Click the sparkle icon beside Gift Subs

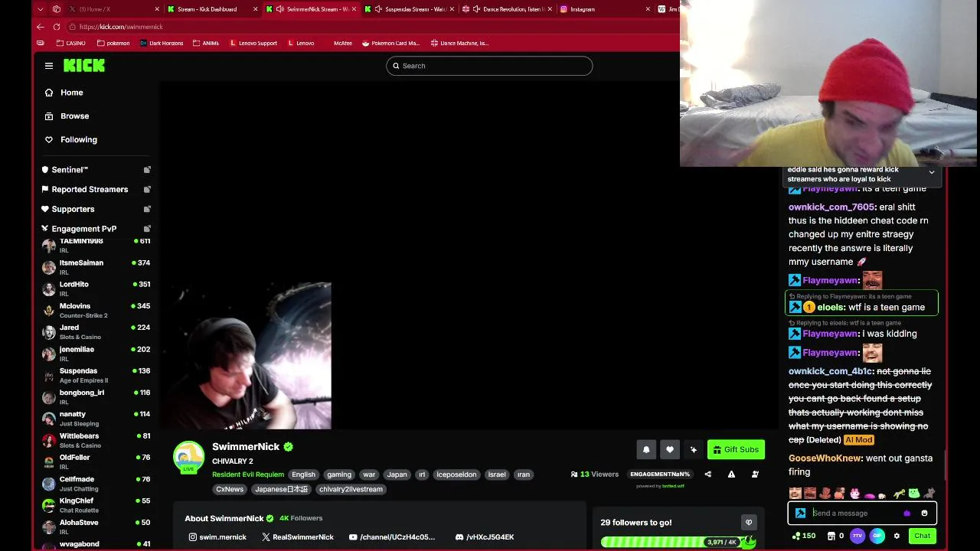(x=694, y=450)
